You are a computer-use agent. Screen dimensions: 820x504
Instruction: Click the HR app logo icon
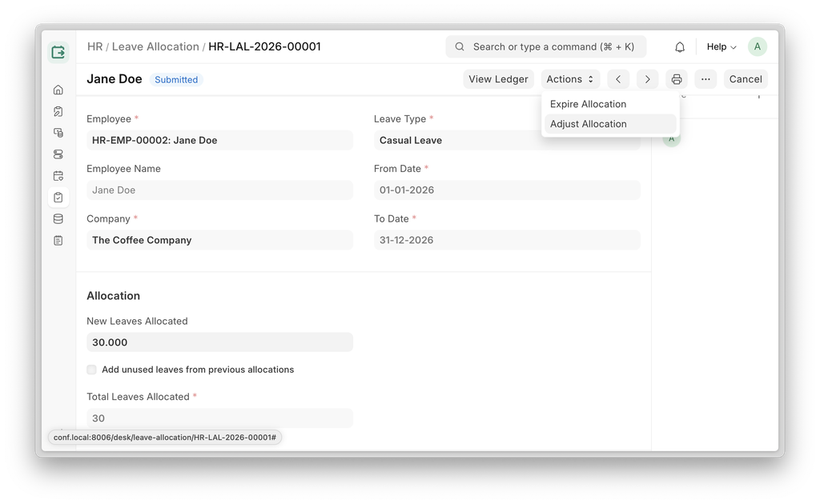[x=58, y=53]
